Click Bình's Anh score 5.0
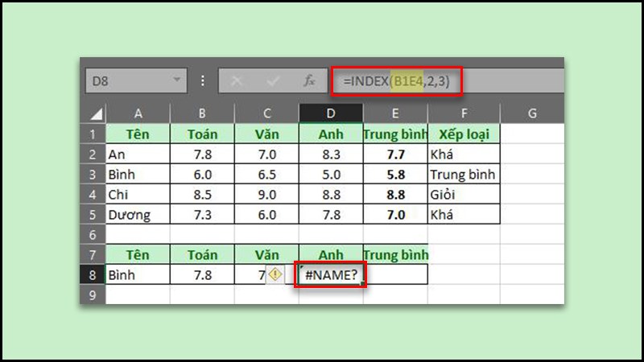 tap(331, 175)
